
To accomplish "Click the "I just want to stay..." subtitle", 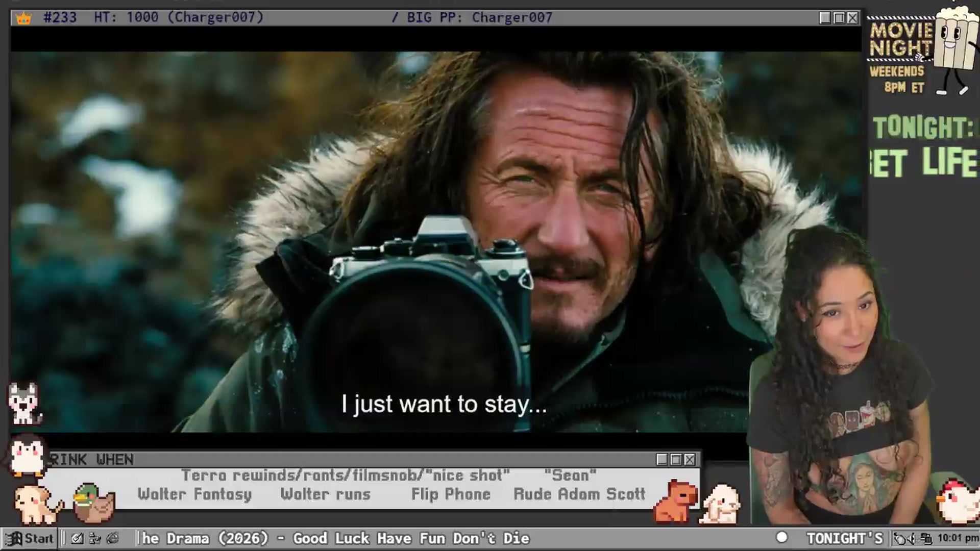I will 444,405.
